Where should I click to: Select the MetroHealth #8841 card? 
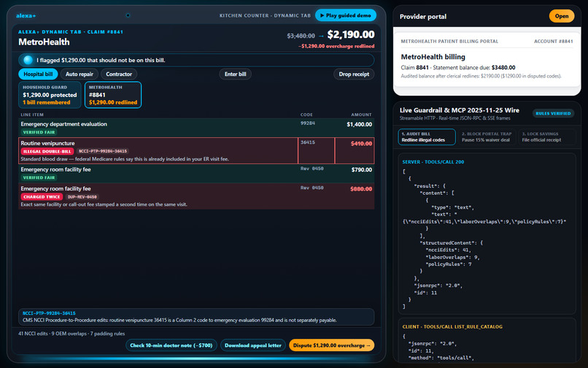(x=113, y=95)
